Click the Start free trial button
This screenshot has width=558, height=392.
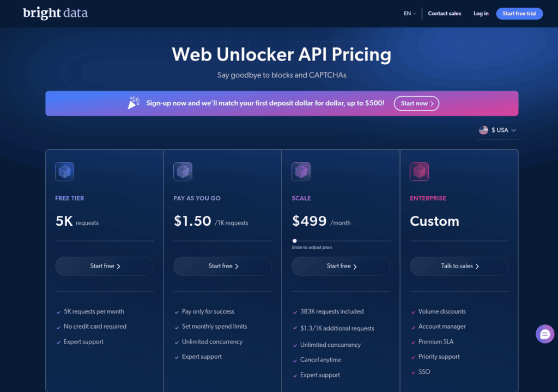519,14
